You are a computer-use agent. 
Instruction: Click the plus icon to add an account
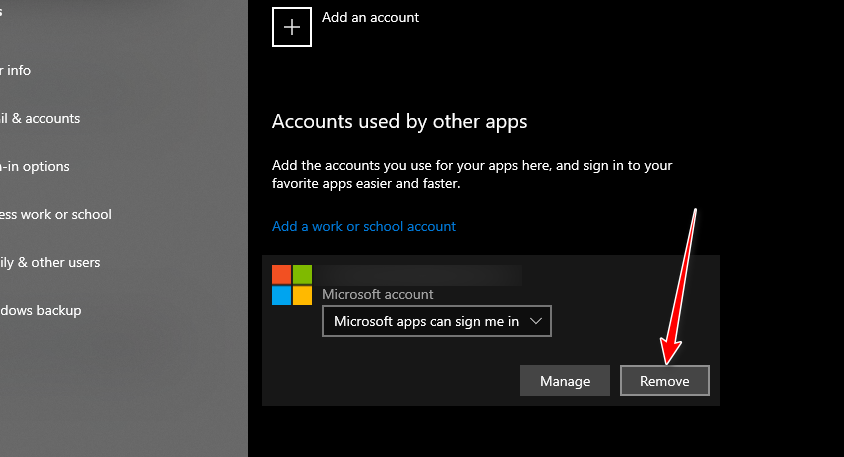point(292,27)
